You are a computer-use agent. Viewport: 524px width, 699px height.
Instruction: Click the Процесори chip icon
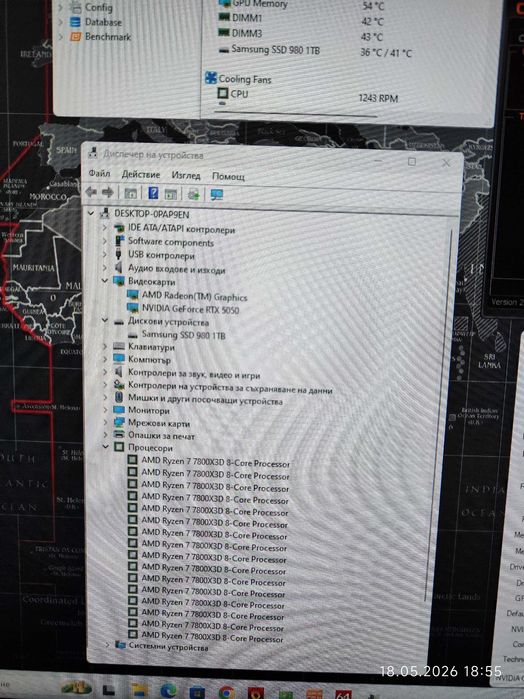pos(119,447)
